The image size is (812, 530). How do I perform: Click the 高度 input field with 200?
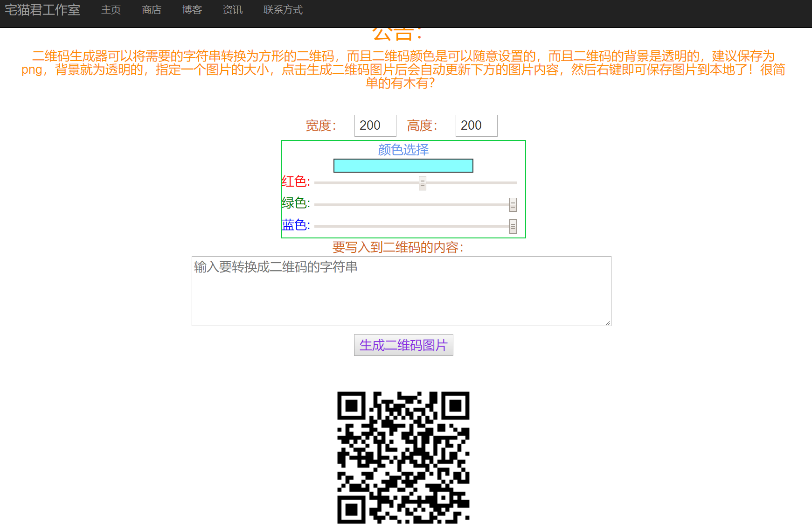(477, 126)
